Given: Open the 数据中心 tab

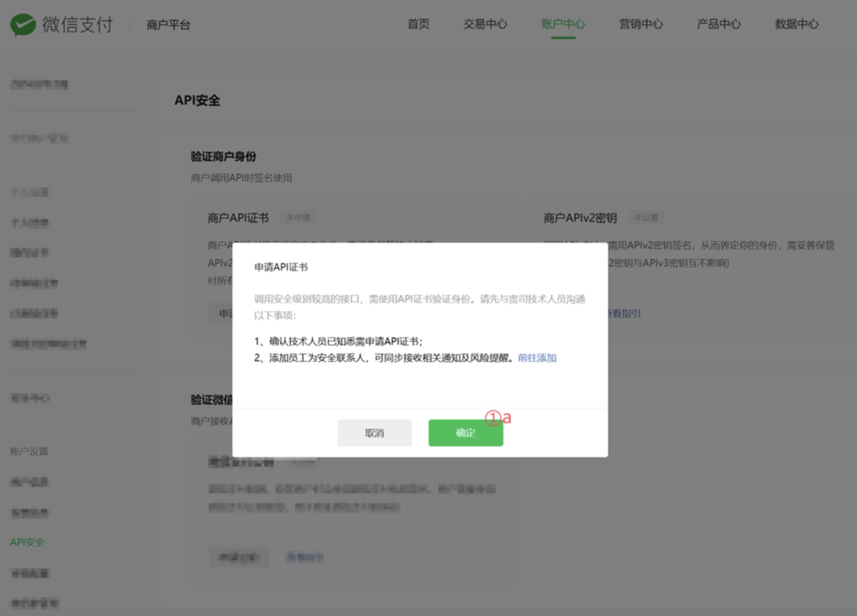Looking at the screenshot, I should [x=796, y=24].
